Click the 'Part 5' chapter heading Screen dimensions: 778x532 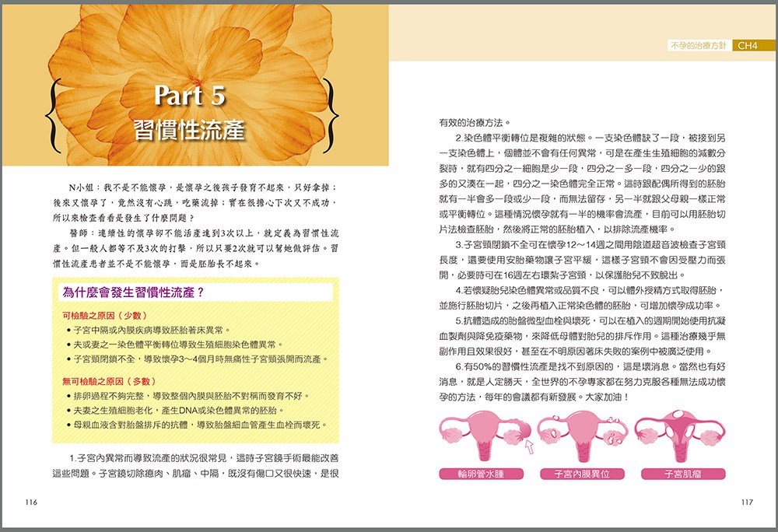click(190, 95)
